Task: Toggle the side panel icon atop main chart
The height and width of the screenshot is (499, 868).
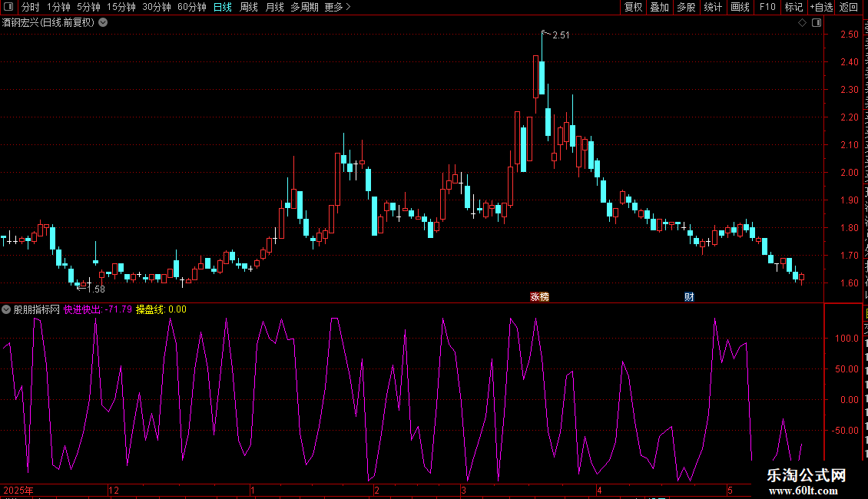Action: 817,22
